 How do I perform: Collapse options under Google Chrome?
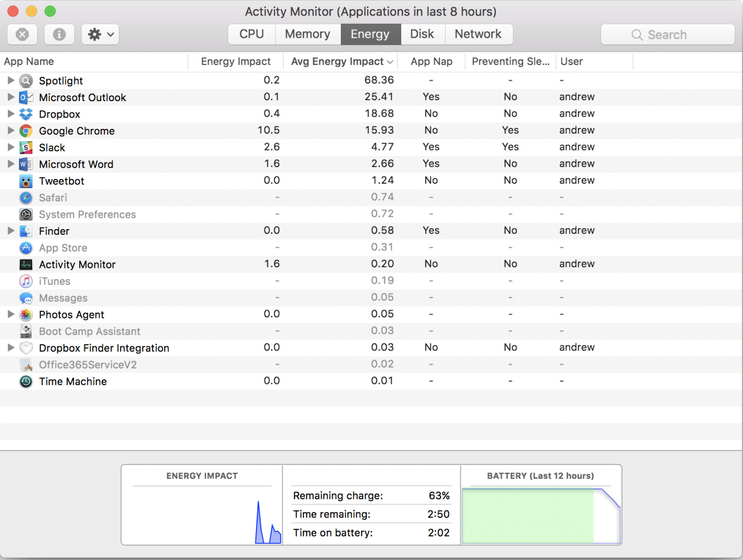tap(11, 131)
